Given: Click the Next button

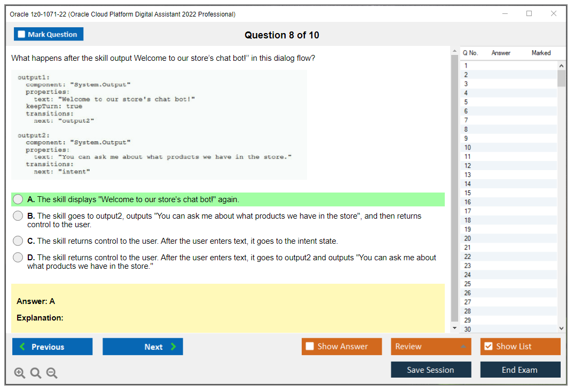Looking at the screenshot, I should [143, 346].
